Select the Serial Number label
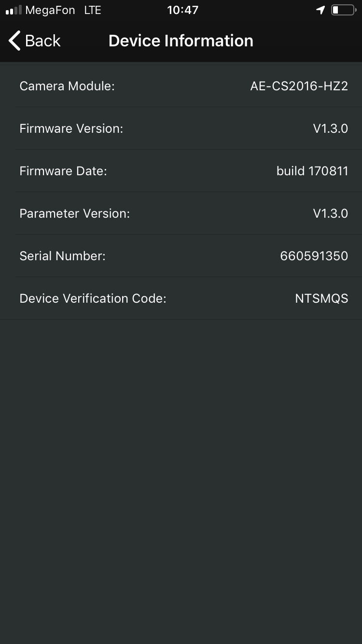This screenshot has width=362, height=644. pyautogui.click(x=62, y=256)
